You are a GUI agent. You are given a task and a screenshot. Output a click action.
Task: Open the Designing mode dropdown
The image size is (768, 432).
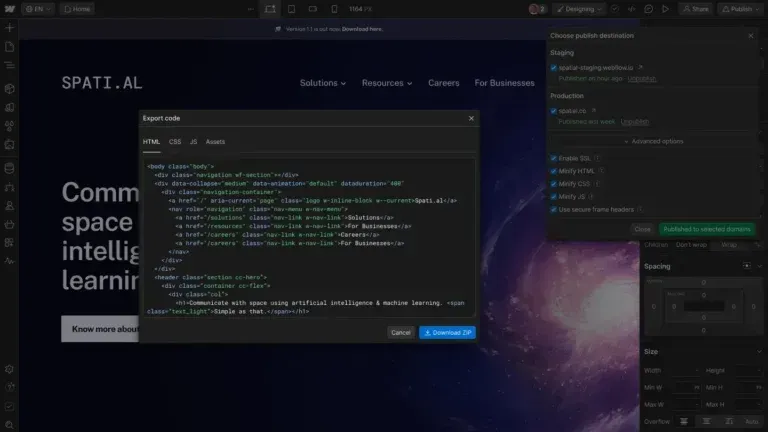(579, 9)
